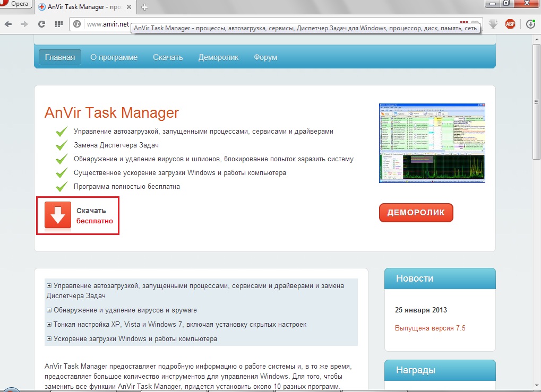Open the Speed Dial grid icon
The image size is (541, 392).
(58, 24)
